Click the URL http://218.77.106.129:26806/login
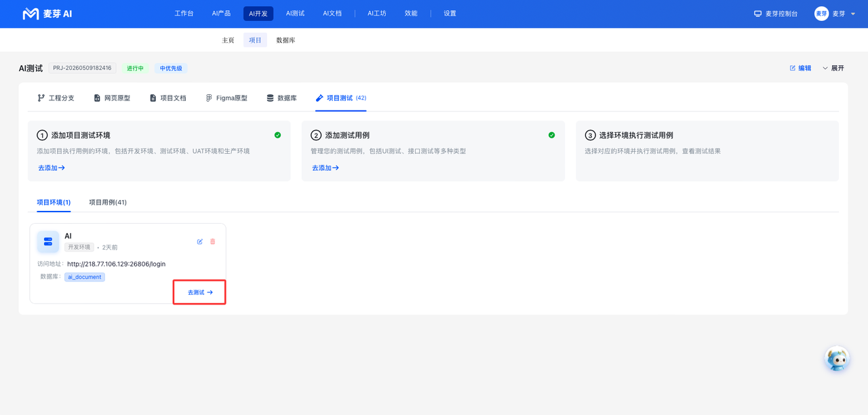This screenshot has width=868, height=415. click(116, 264)
